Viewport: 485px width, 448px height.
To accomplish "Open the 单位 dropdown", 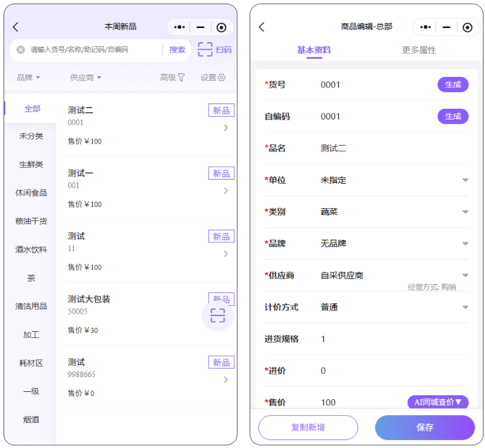I will pyautogui.click(x=465, y=180).
